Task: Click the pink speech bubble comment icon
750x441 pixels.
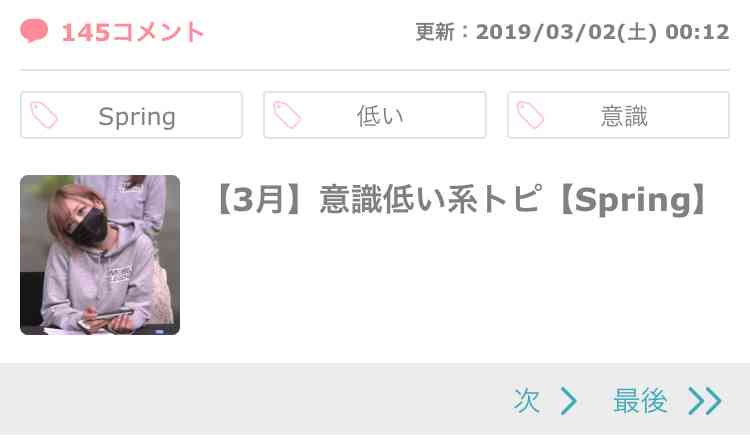Action: (x=34, y=31)
